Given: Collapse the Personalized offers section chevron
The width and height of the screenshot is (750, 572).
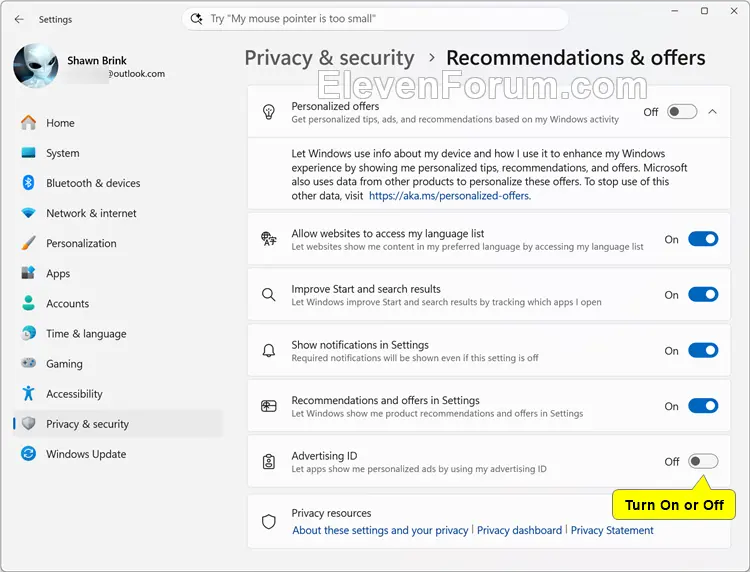Looking at the screenshot, I should pos(713,112).
